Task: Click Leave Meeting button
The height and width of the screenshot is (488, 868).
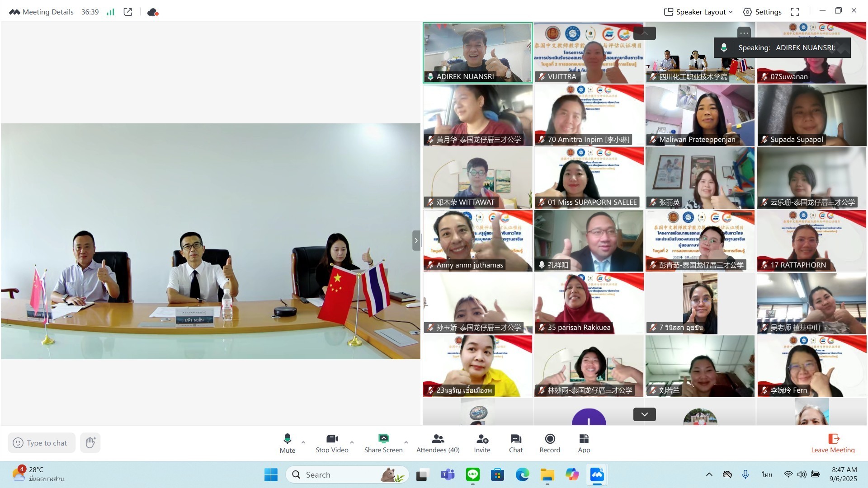Action: click(833, 443)
